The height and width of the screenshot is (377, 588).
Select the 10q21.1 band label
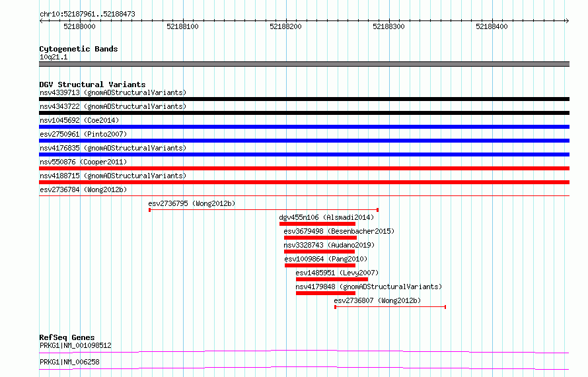tap(54, 57)
